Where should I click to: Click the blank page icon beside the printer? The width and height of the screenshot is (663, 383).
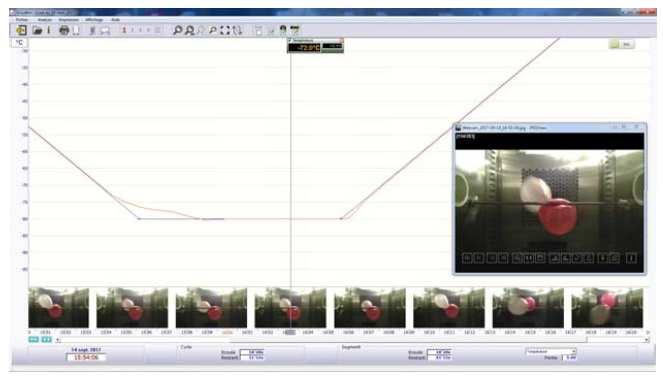pos(76,30)
